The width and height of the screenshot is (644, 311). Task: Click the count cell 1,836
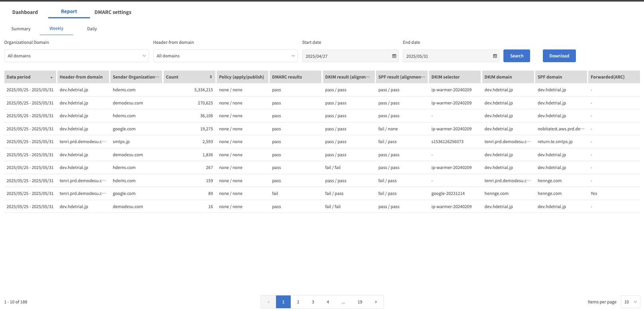pyautogui.click(x=207, y=155)
